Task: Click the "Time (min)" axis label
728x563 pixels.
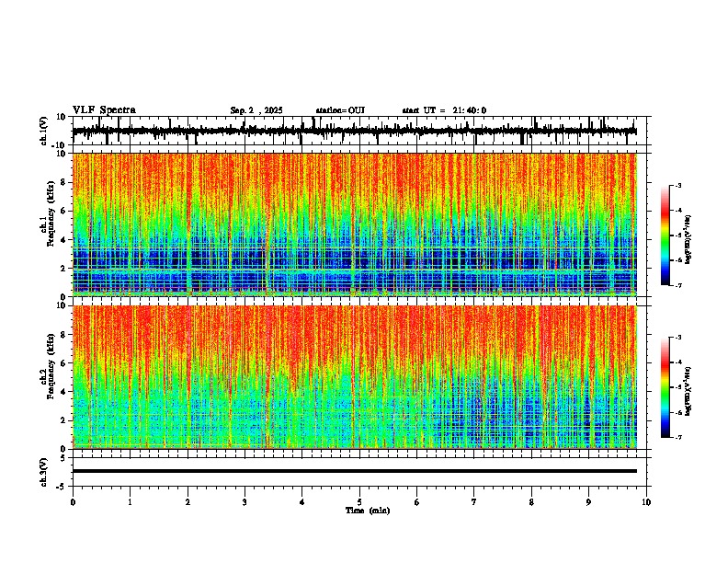Action: (368, 511)
